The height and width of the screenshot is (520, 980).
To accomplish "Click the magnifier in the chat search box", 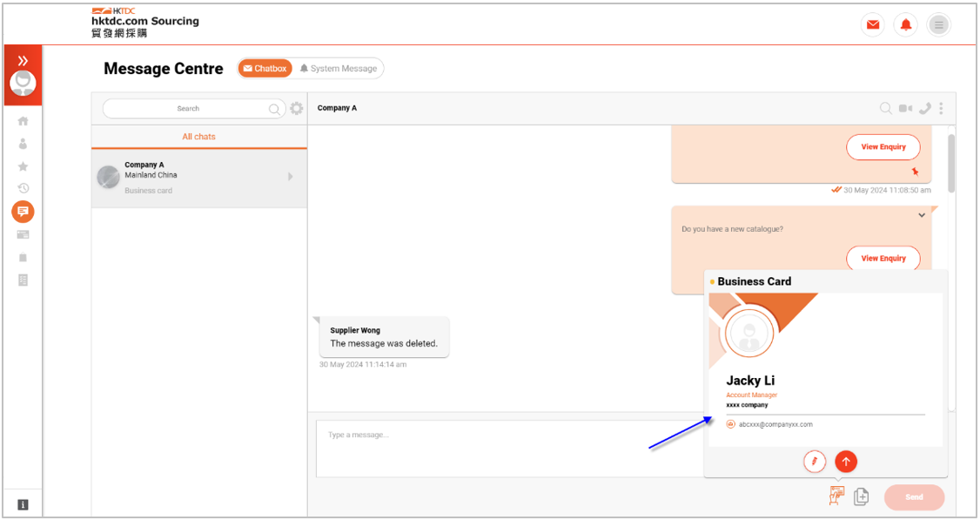I will [x=274, y=109].
